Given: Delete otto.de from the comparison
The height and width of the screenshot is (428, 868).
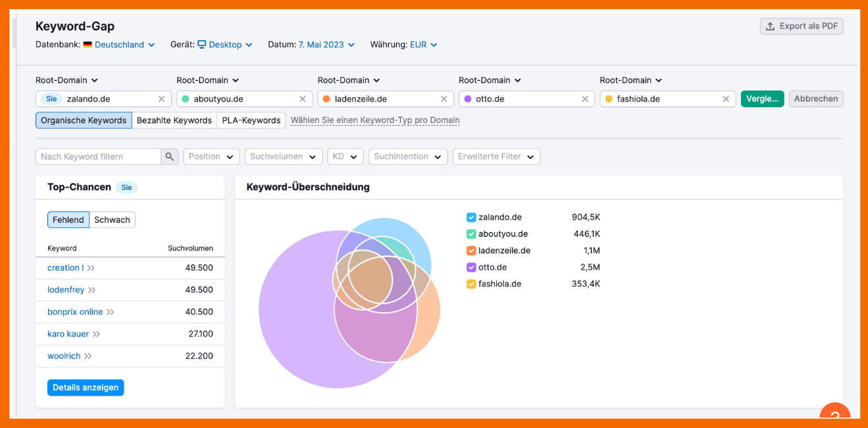Looking at the screenshot, I should 584,99.
